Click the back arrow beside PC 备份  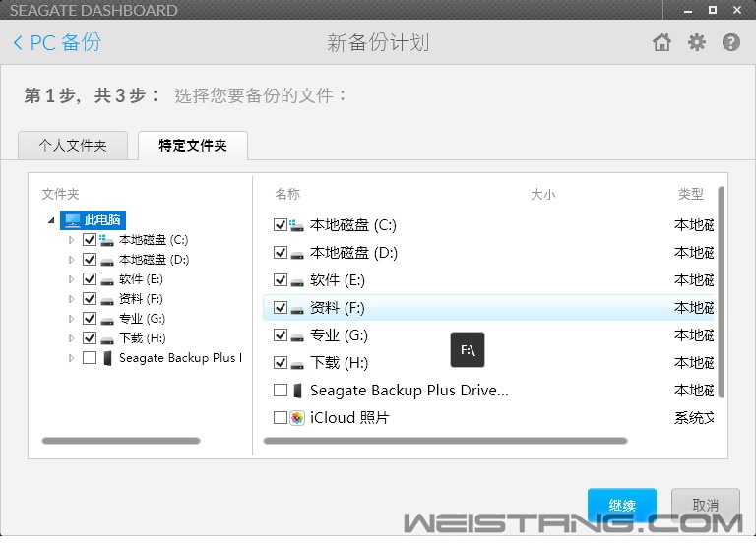[x=18, y=42]
